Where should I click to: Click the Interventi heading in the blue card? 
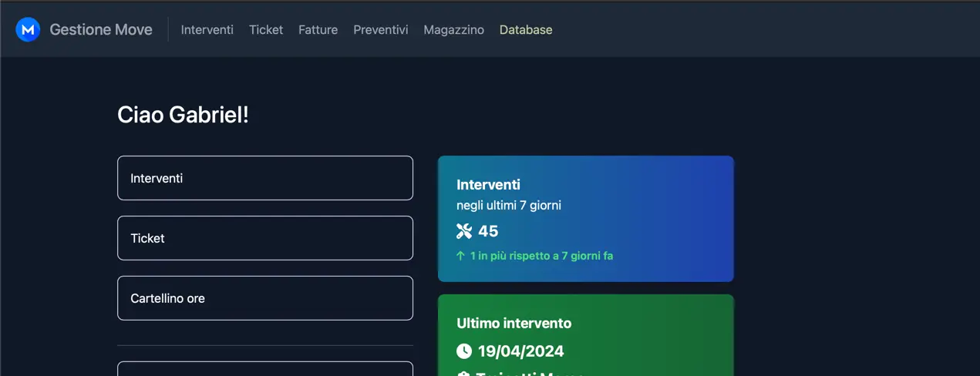click(488, 185)
